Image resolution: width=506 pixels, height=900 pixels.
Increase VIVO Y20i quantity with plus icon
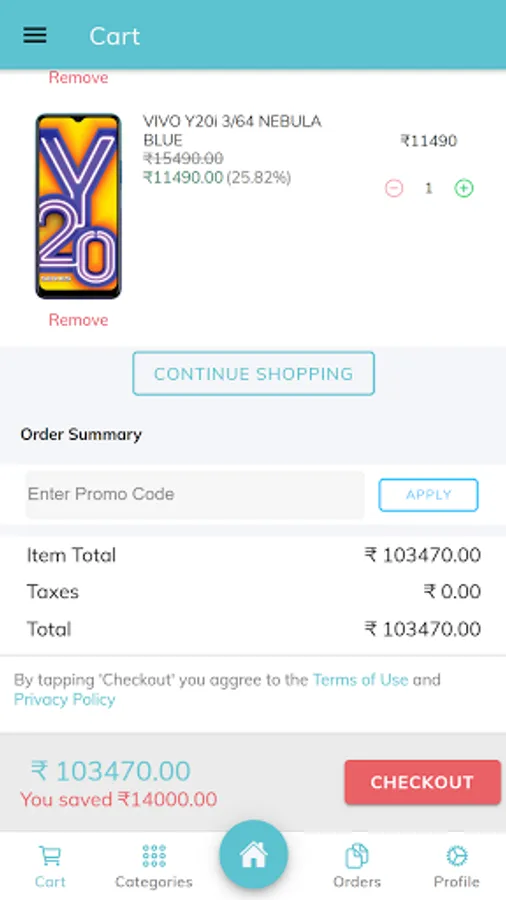pos(464,188)
